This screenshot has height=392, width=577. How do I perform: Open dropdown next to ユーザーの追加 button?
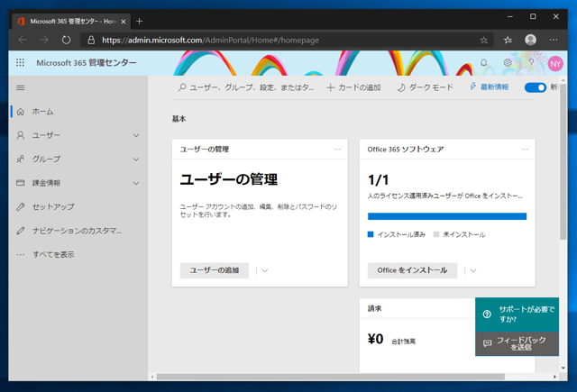264,270
